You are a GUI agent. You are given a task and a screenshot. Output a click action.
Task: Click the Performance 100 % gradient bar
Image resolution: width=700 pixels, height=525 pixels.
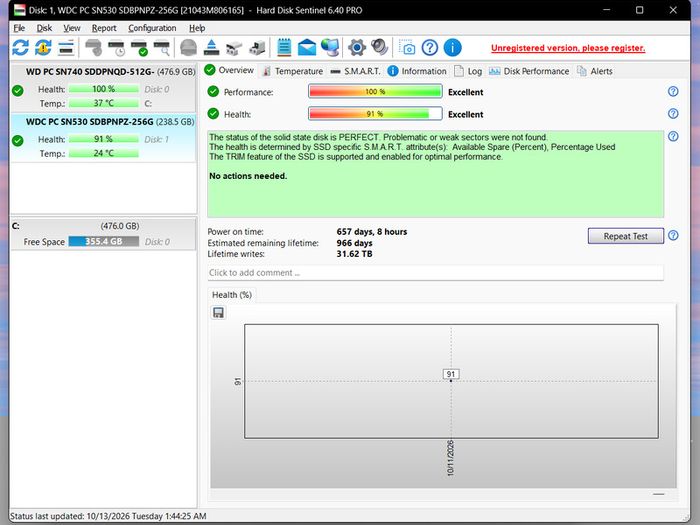(375, 92)
